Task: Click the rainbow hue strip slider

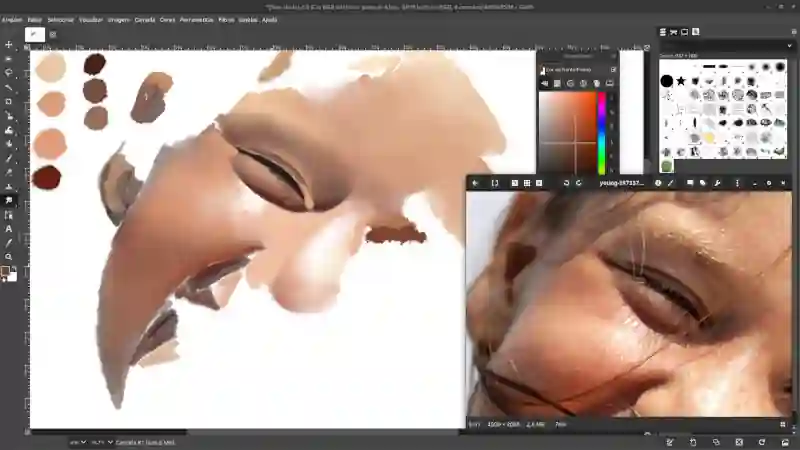Action: coord(602,133)
